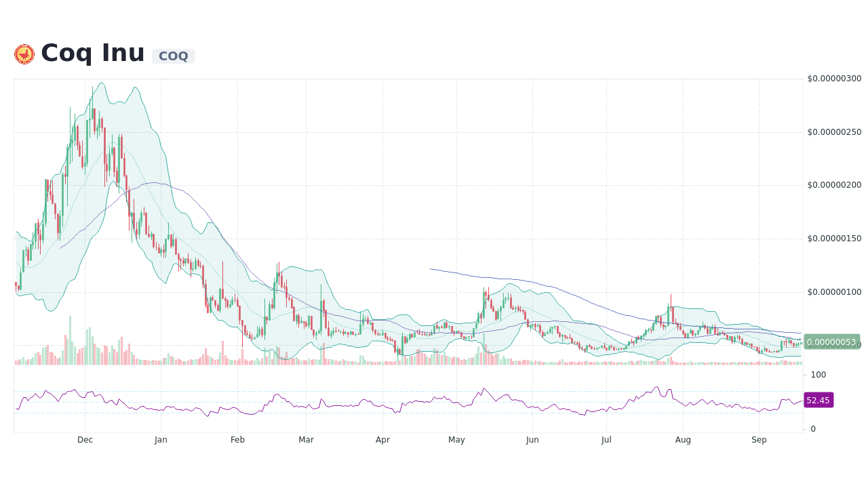Select the May price spike candlestick

[486, 305]
